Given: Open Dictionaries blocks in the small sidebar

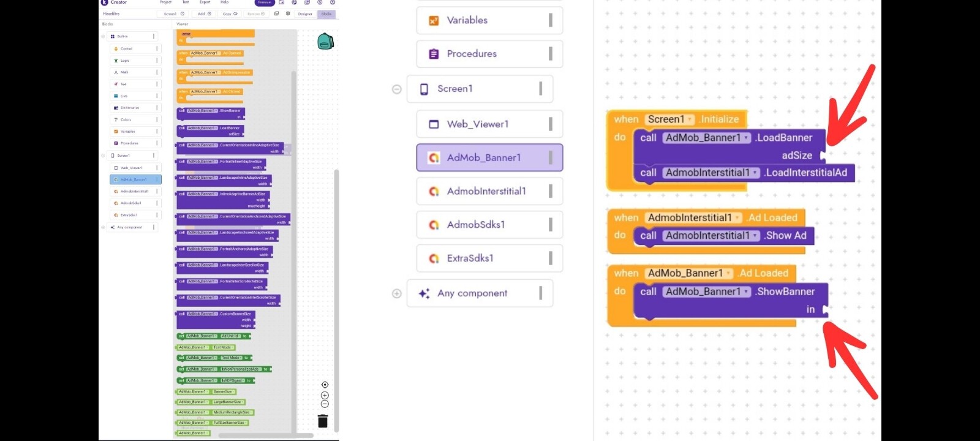Looking at the screenshot, I should click(x=135, y=108).
